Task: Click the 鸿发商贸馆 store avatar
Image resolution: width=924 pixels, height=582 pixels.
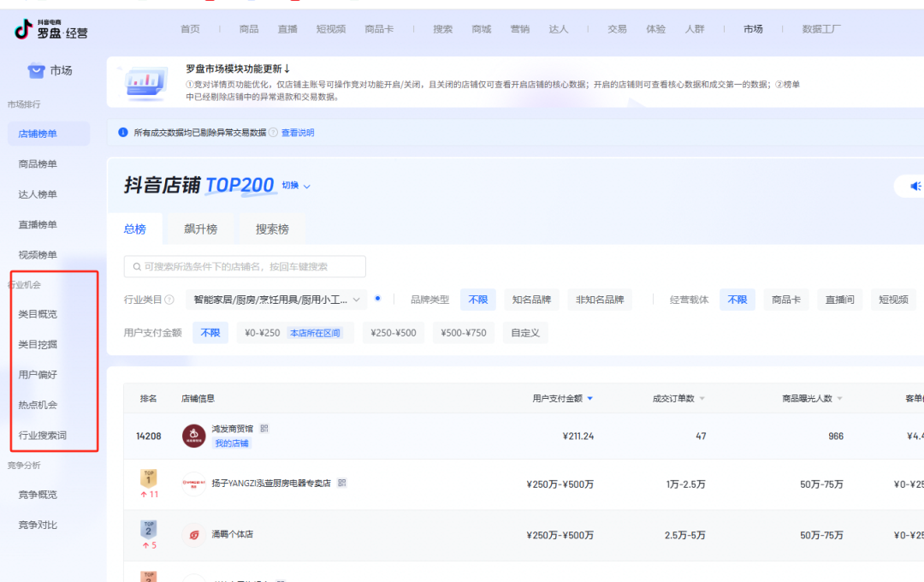Action: point(193,436)
